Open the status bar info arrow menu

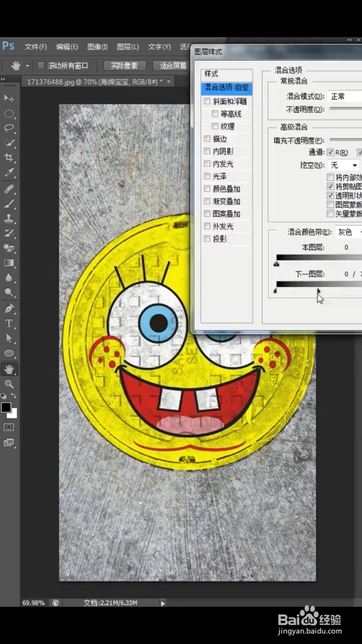point(162,603)
